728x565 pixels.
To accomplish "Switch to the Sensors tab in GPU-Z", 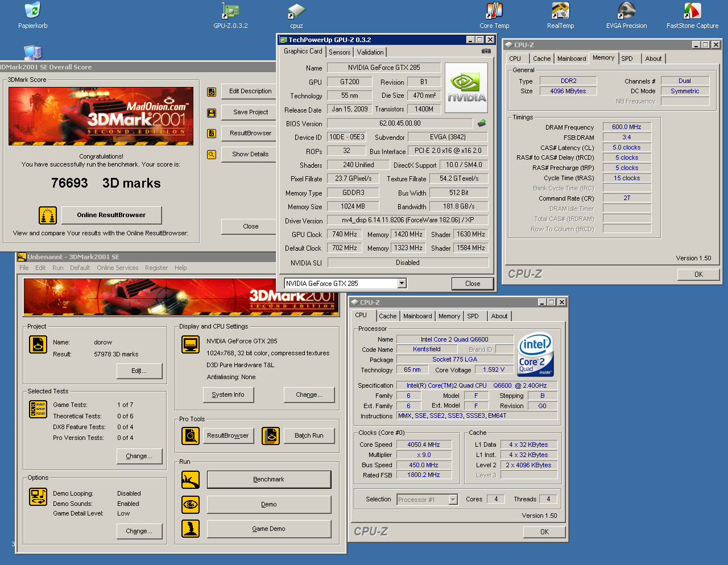I will (340, 52).
